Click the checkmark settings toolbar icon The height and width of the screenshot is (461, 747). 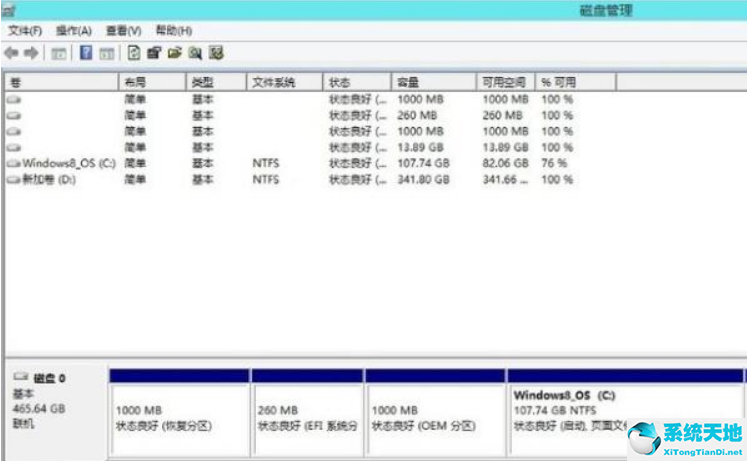[216, 52]
